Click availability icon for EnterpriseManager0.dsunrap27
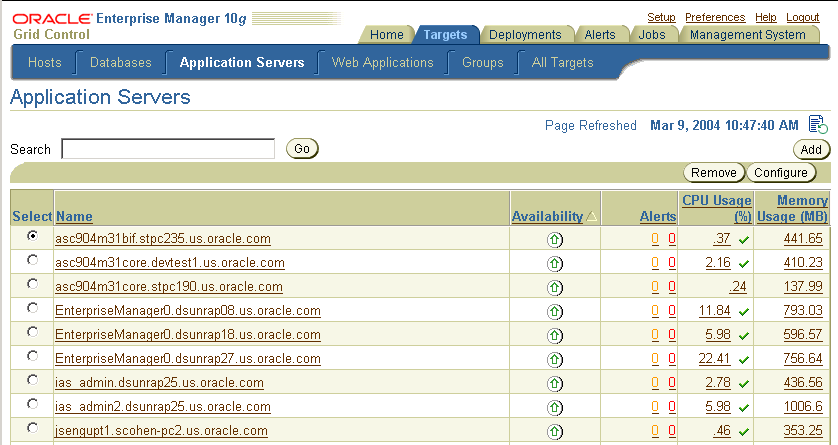Image resolution: width=838 pixels, height=445 pixels. (x=555, y=360)
